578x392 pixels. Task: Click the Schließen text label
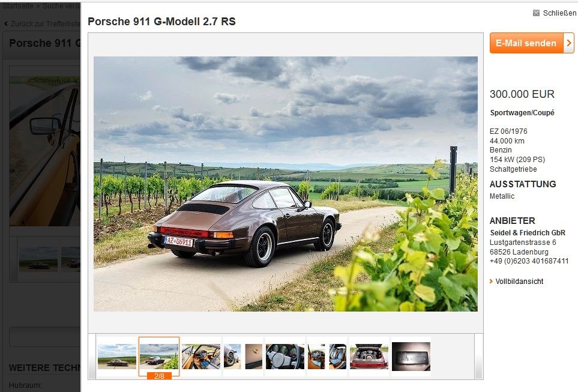[559, 13]
